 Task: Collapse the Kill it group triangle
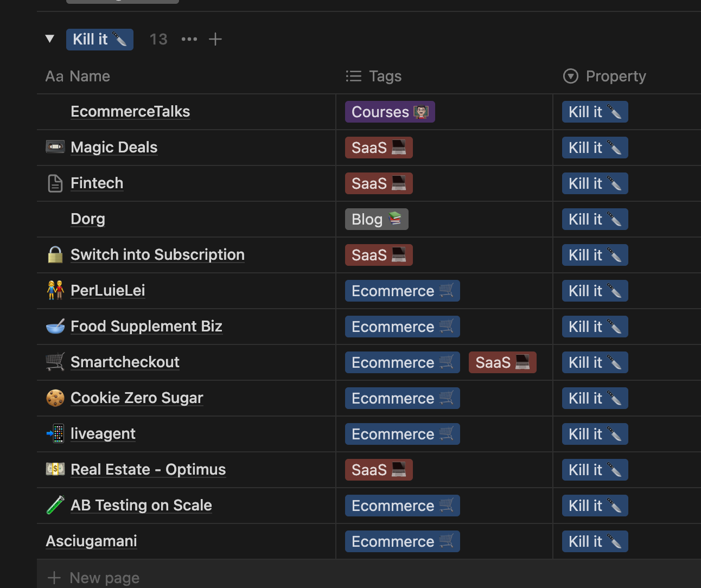[x=50, y=39]
